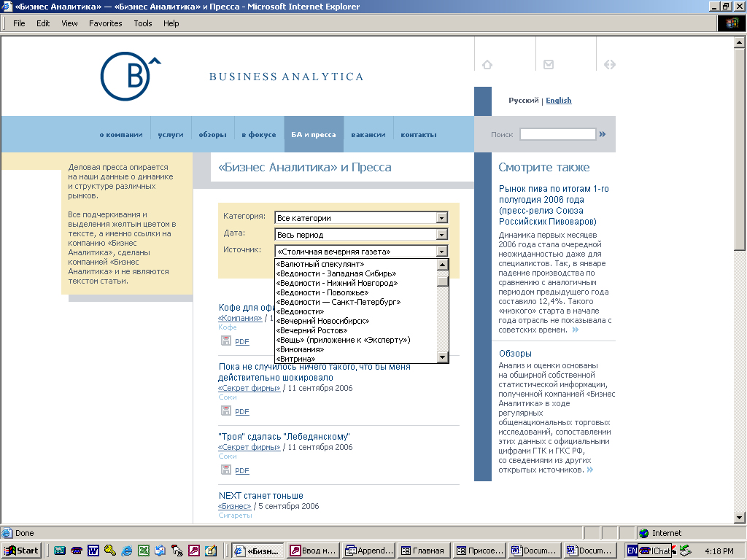The image size is (747, 560).
Task: Open the «Бизнес» source link
Action: pyautogui.click(x=234, y=506)
